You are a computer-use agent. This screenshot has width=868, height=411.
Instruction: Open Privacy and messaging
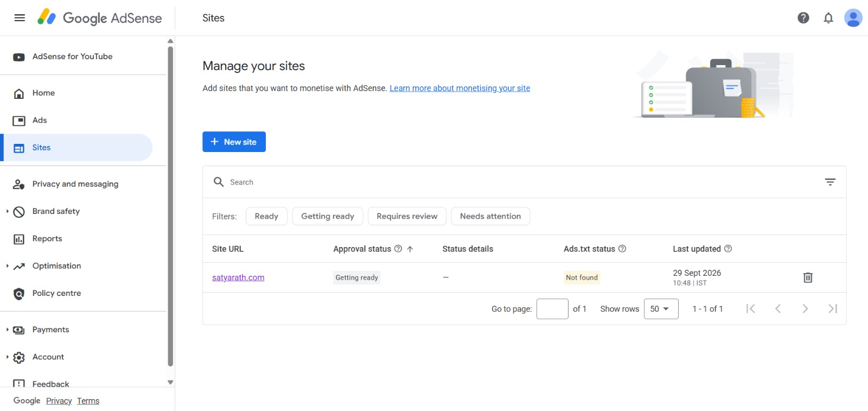[x=76, y=184]
